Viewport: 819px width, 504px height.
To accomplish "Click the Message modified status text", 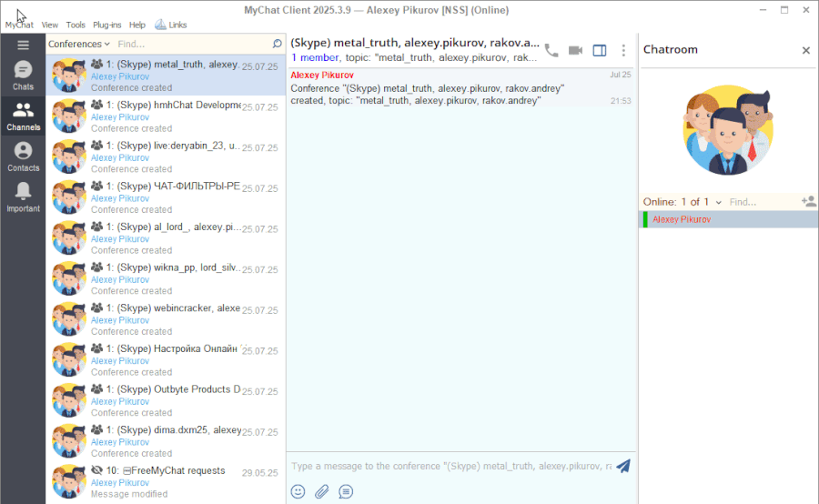I will tap(129, 494).
